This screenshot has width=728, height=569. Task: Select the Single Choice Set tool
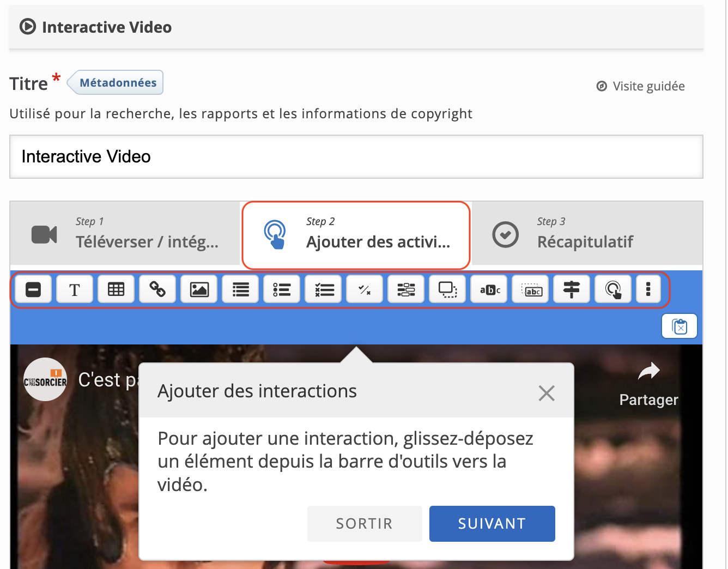[282, 289]
